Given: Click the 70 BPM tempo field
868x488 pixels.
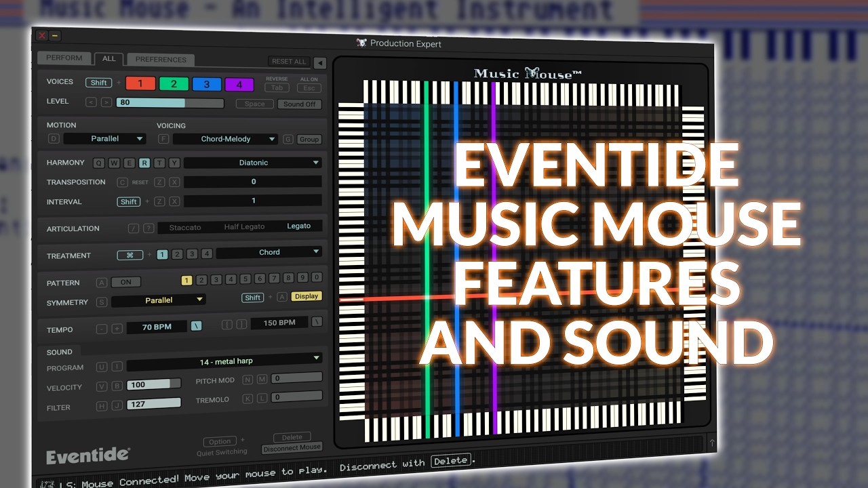Looking at the screenshot, I should pyautogui.click(x=157, y=327).
